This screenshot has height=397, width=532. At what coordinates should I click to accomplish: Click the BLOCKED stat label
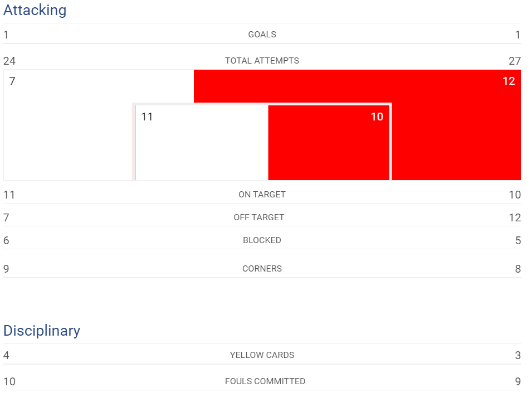tap(262, 240)
